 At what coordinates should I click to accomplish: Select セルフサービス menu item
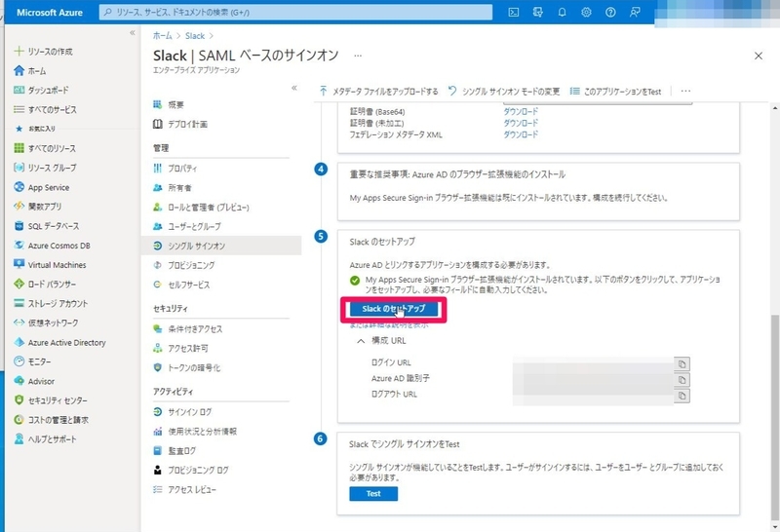[x=181, y=285]
